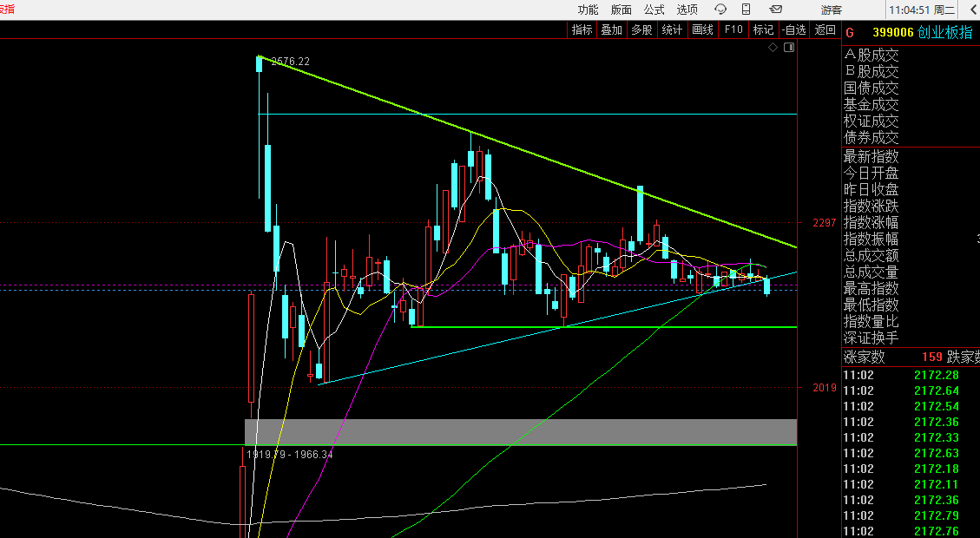Open F10 company information

[733, 30]
